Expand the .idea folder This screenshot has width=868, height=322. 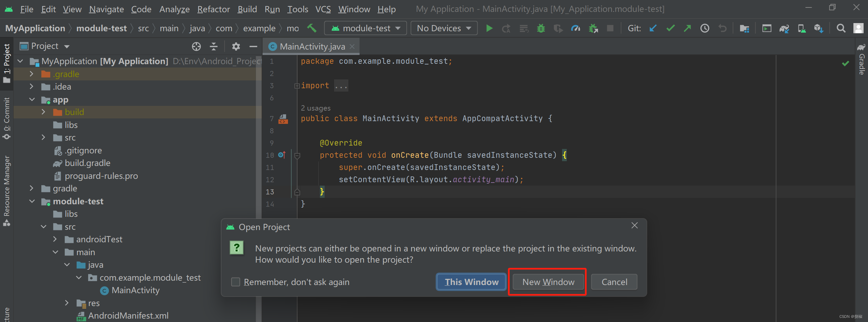(32, 87)
